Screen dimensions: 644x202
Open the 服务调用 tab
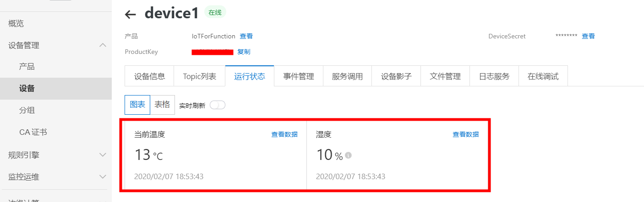[347, 76]
